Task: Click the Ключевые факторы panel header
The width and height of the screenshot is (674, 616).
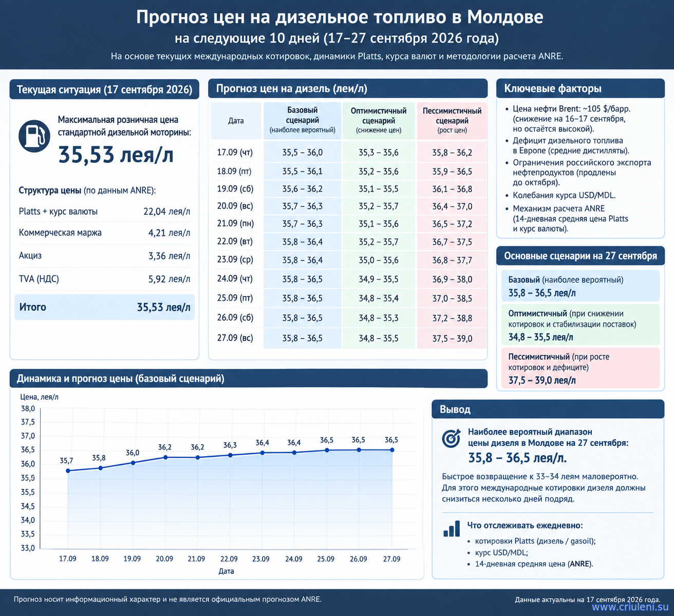Action: [x=581, y=88]
